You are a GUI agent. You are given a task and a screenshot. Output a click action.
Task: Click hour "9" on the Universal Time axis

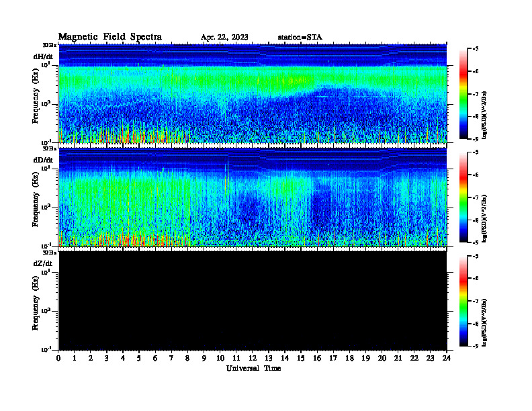coord(204,358)
